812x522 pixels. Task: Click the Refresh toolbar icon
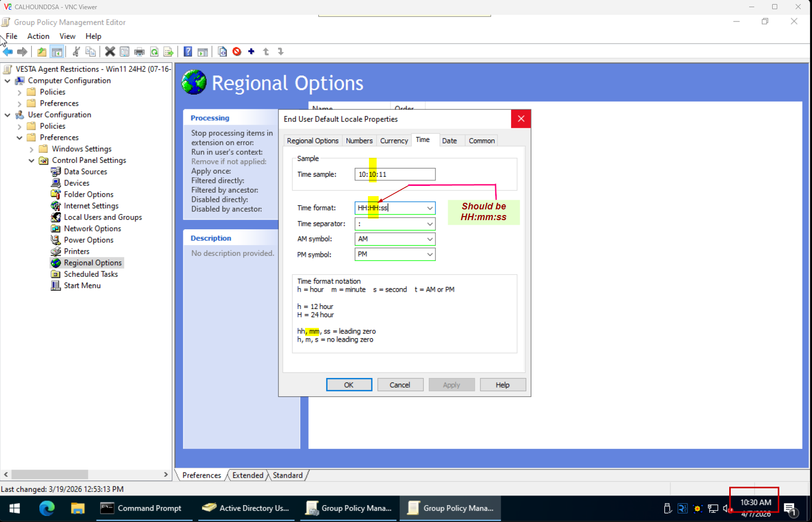(154, 52)
